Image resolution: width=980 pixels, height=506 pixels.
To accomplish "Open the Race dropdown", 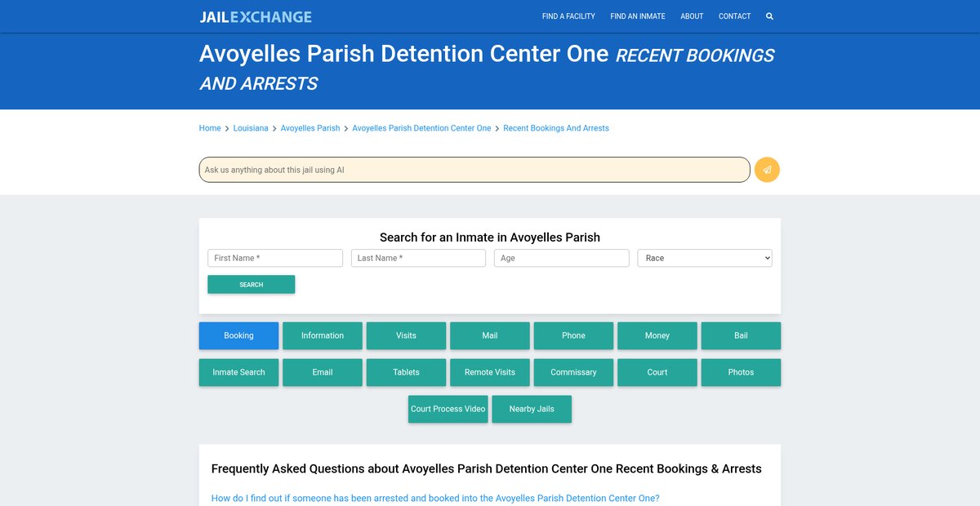I will coord(704,258).
